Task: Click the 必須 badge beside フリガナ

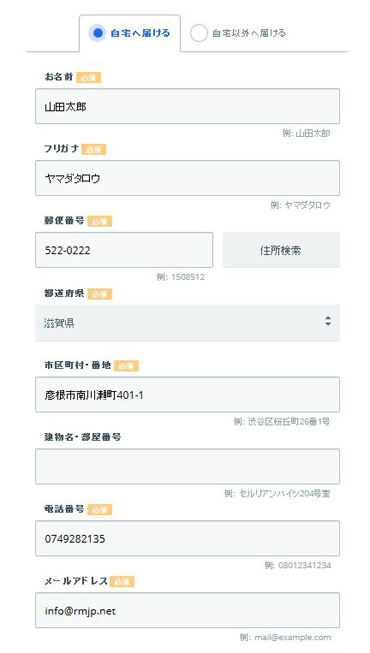Action: coord(94,150)
